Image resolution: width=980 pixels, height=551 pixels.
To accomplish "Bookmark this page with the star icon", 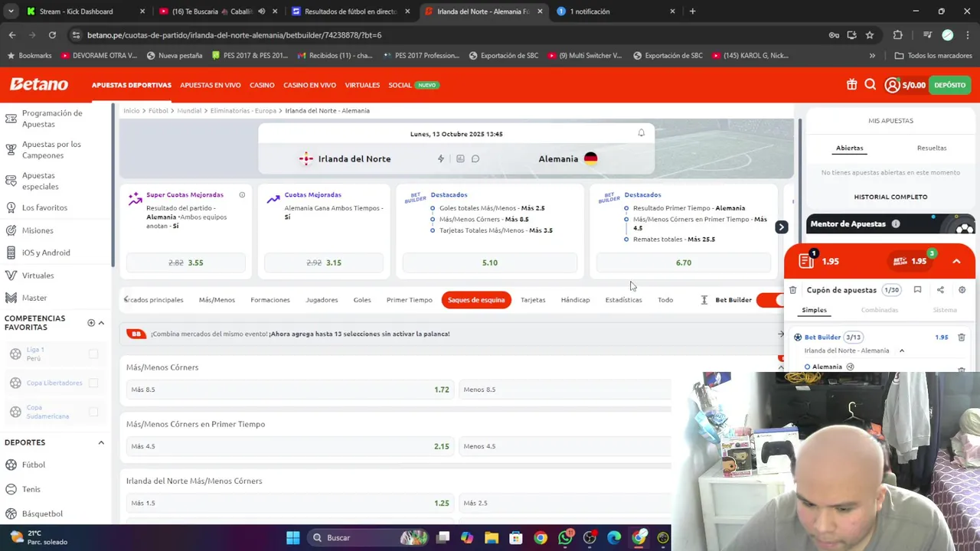I will point(870,35).
